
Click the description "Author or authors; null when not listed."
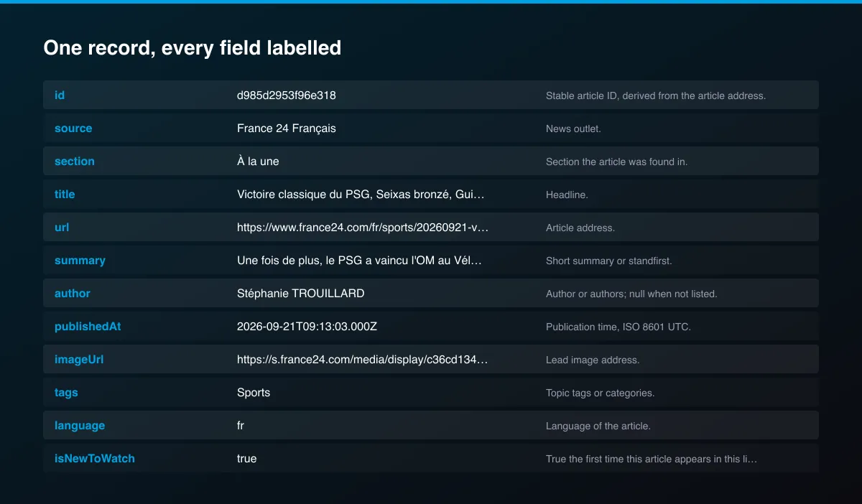[631, 294]
